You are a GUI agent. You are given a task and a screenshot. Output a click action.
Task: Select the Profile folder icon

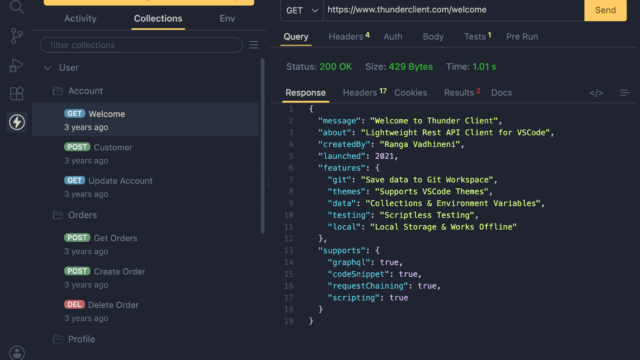click(58, 339)
